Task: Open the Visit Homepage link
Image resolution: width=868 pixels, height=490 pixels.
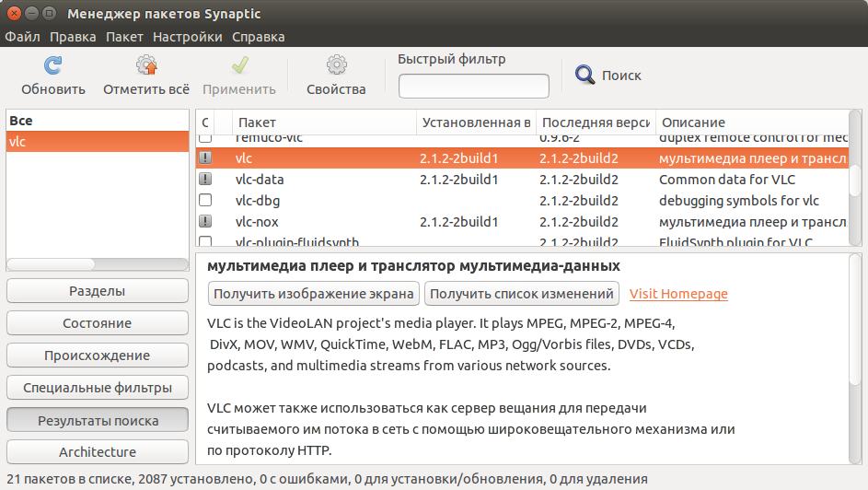Action: click(x=678, y=294)
